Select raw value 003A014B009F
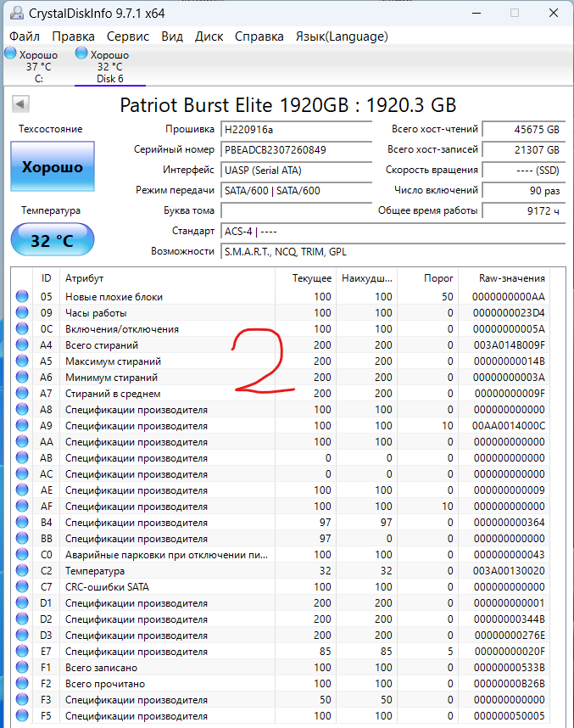 click(509, 345)
